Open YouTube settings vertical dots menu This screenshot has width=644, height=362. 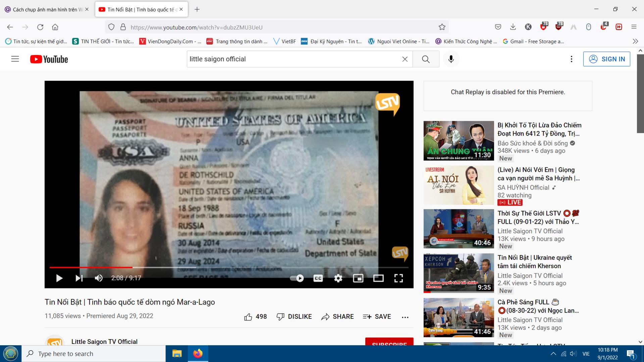point(572,59)
